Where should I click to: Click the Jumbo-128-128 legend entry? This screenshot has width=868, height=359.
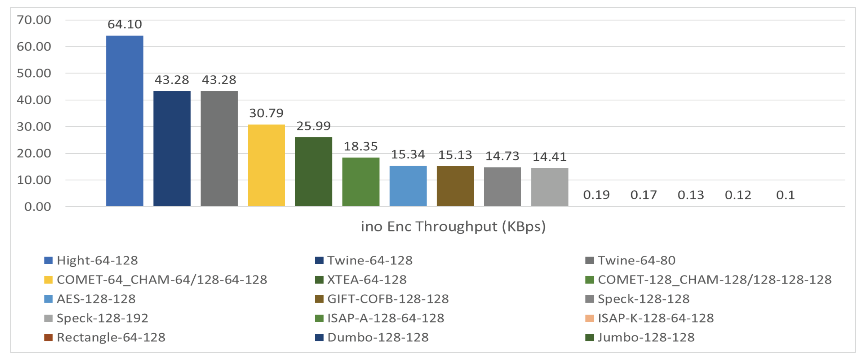(646, 338)
